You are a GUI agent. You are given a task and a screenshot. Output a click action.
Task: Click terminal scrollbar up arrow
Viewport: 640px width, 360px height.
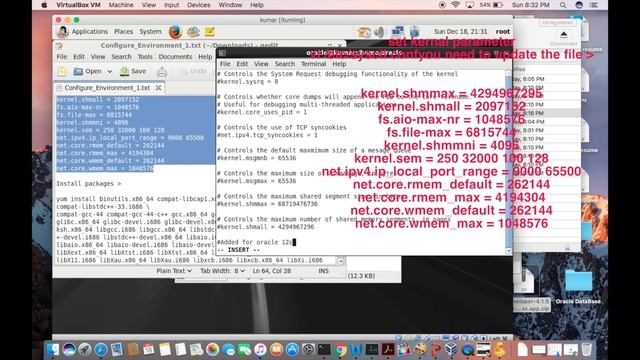[509, 73]
